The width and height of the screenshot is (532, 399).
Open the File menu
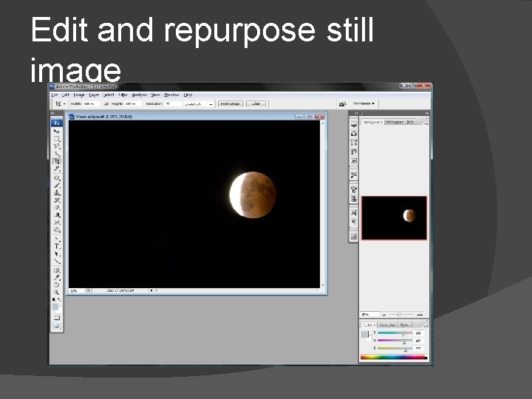point(54,95)
